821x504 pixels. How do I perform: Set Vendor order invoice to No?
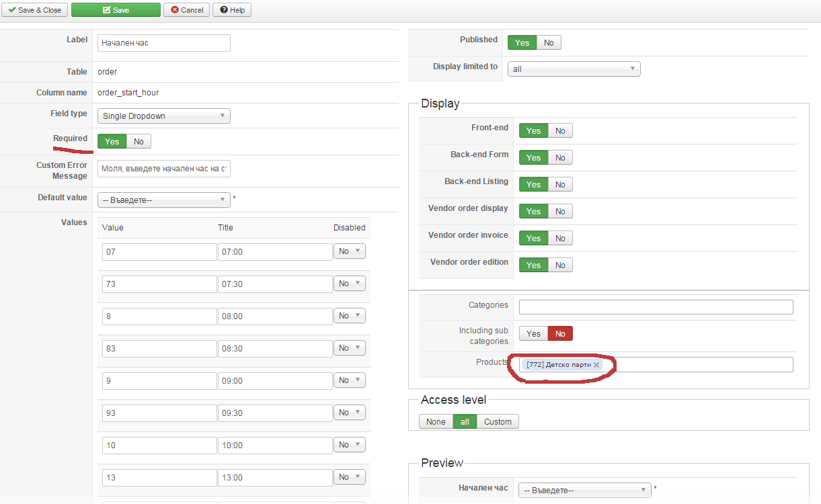click(560, 239)
